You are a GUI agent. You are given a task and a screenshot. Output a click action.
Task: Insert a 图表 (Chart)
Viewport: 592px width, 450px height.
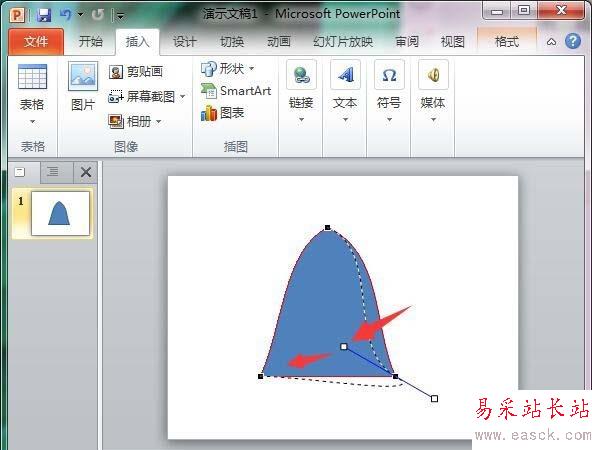point(223,113)
